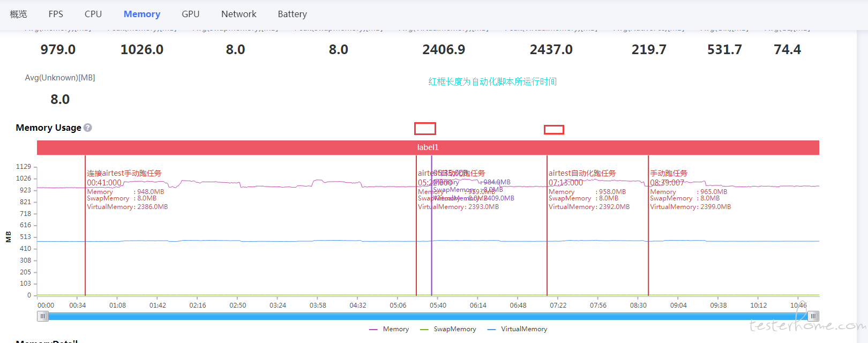This screenshot has width=868, height=343.
Task: Click the left range slider handle
Action: click(x=43, y=316)
